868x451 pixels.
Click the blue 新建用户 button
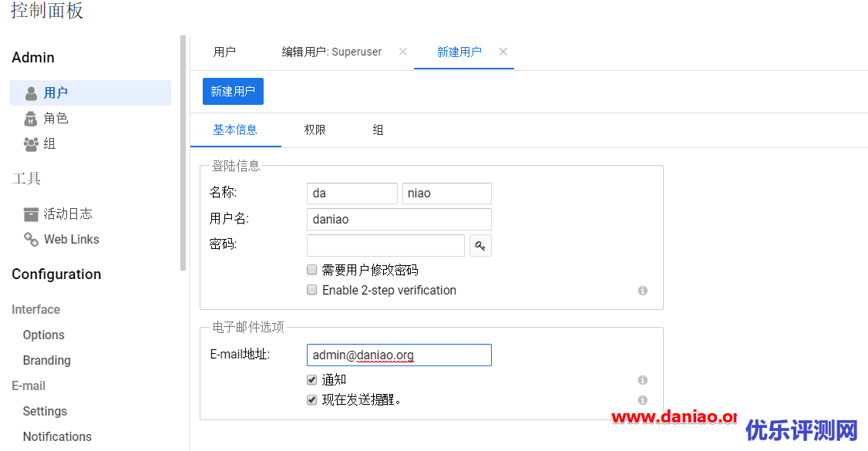(233, 90)
